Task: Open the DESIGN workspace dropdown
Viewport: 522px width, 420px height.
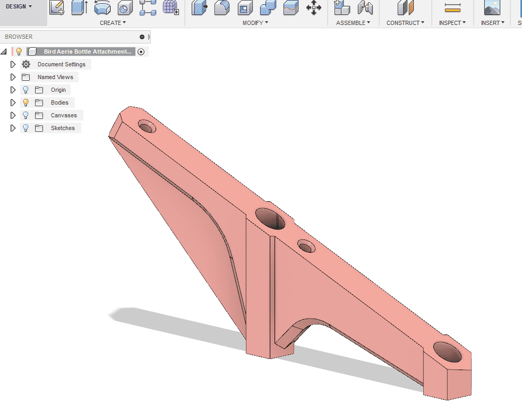Action: [19, 6]
